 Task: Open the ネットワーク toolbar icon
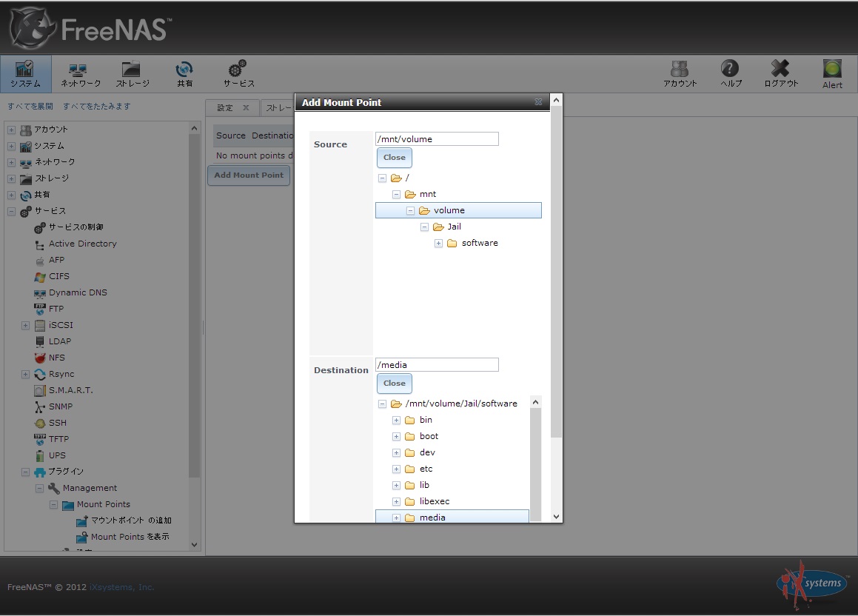(81, 74)
